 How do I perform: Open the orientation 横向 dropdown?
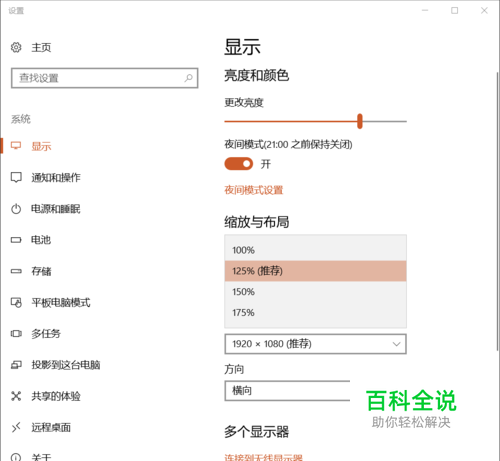tap(287, 390)
